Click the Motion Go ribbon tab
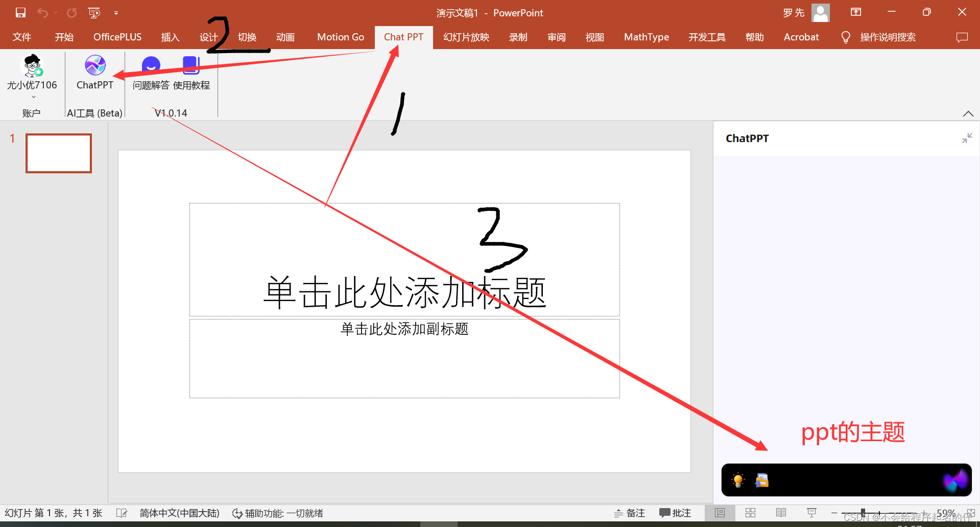 point(340,37)
